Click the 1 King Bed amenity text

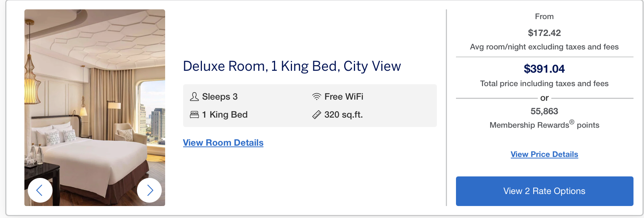point(225,115)
